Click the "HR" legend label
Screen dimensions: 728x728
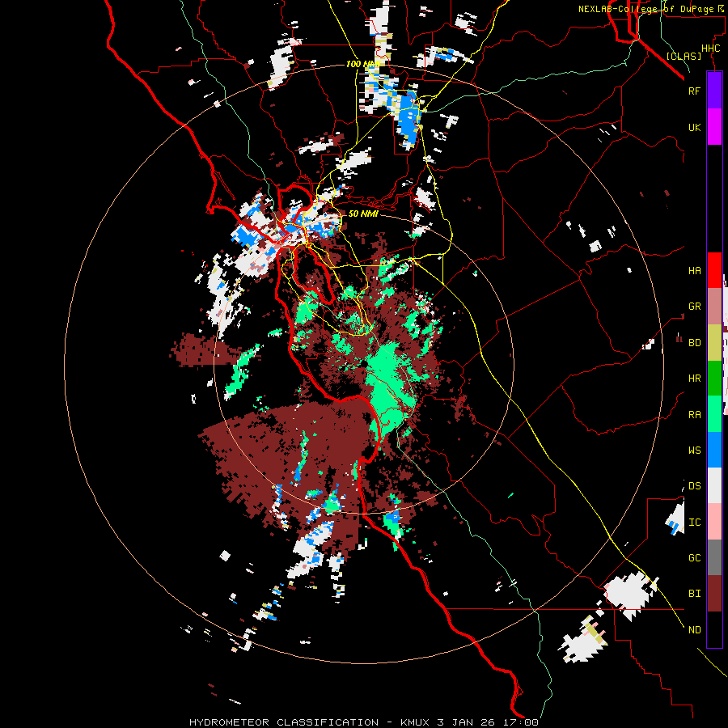coord(694,379)
